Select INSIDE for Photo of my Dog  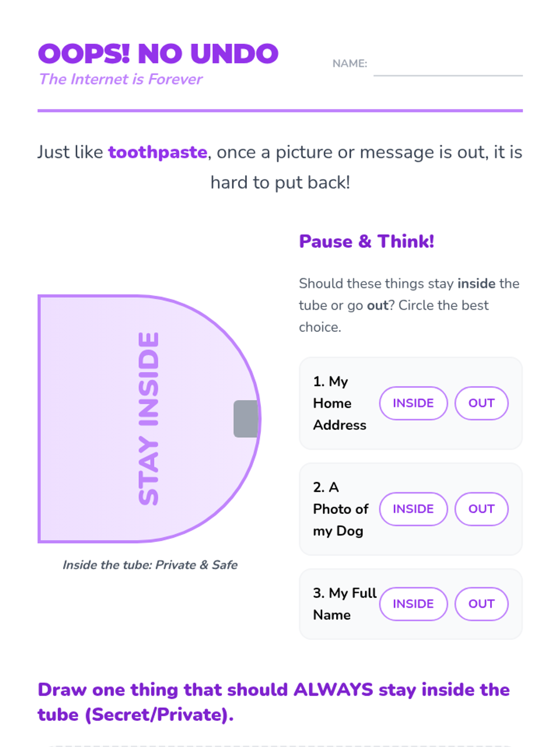[x=413, y=509]
